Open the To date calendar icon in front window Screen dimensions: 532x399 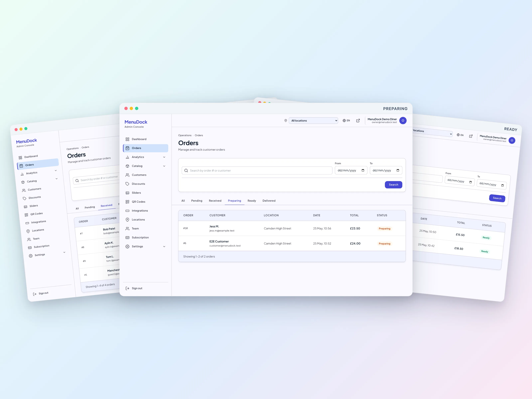398,170
